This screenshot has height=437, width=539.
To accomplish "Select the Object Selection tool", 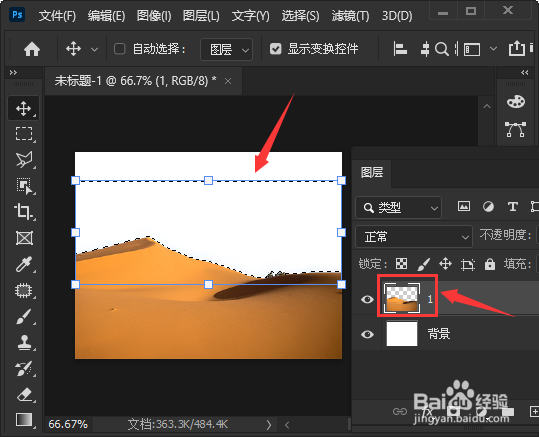I will [24, 186].
